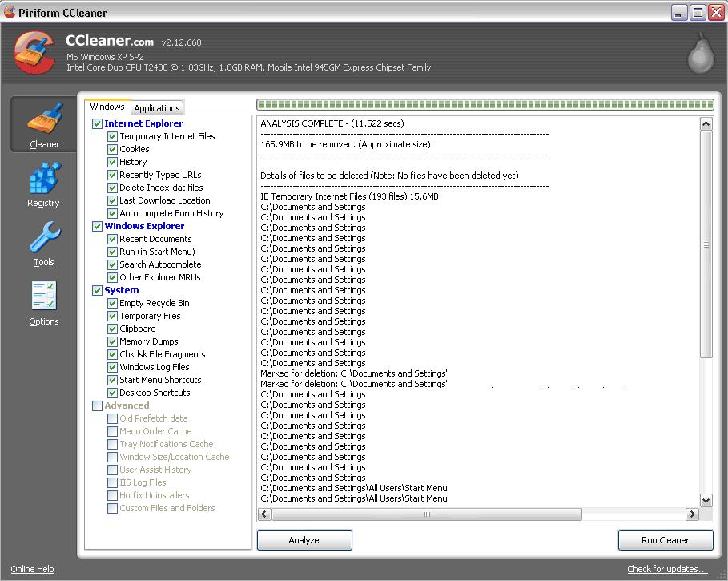Click the CCleaner.com title text
This screenshot has height=581, width=728.
point(110,41)
